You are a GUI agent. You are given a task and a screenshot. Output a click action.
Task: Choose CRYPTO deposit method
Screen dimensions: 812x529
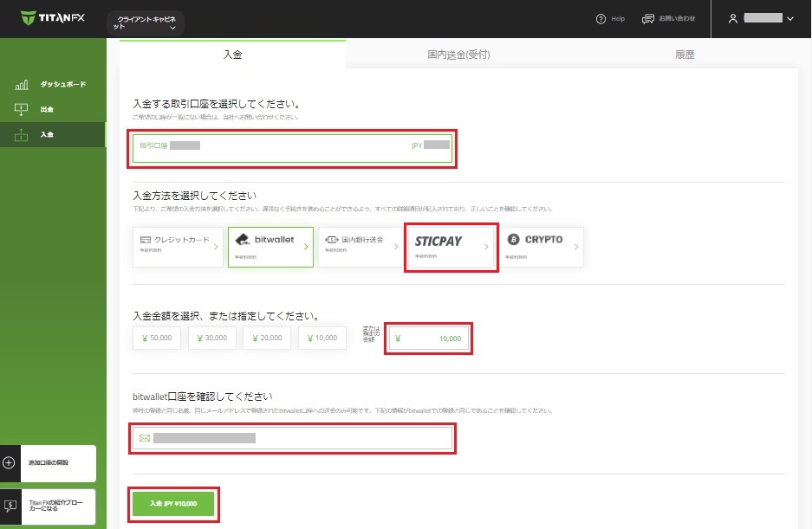tap(542, 247)
